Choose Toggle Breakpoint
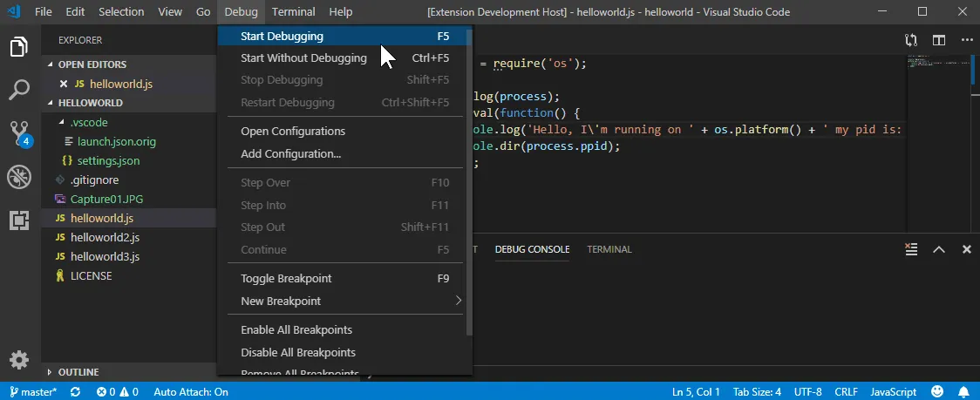Screen dimensions: 980x400 click(344, 278)
